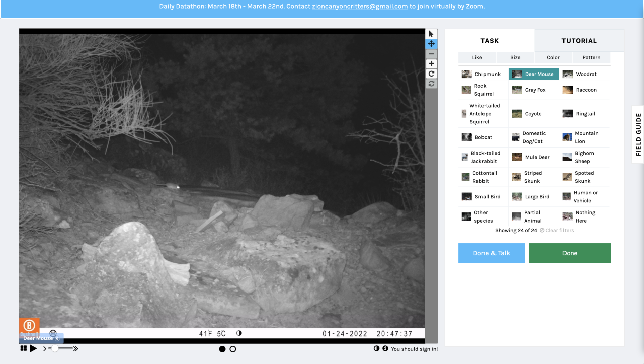Click 'Showing 24 of 24' text
This screenshot has height=364, width=644.
tap(516, 230)
